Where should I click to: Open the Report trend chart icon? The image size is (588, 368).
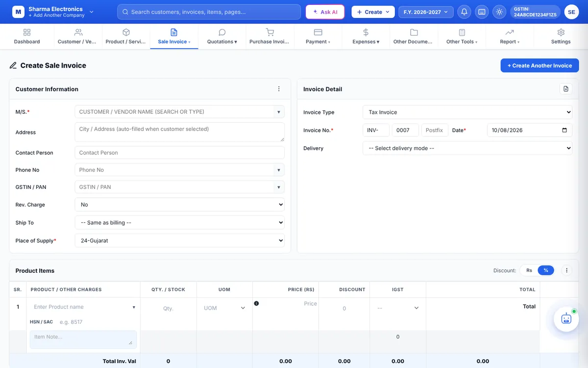coord(510,32)
